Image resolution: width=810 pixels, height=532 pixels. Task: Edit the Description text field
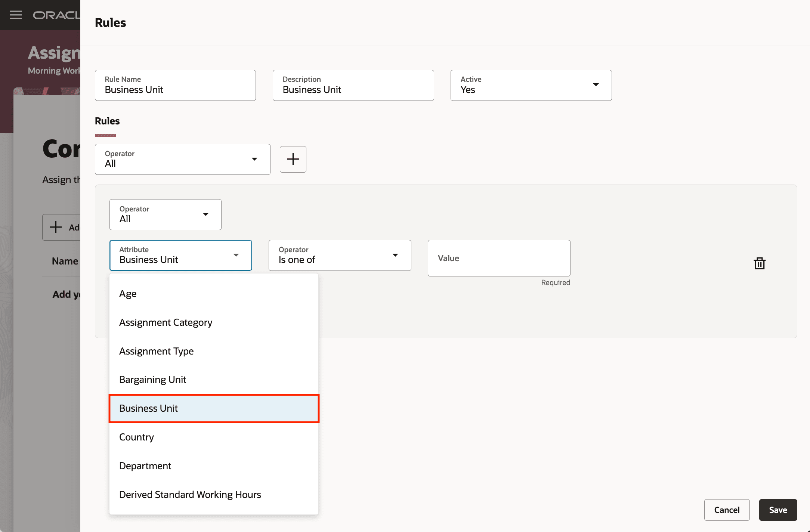coord(353,89)
